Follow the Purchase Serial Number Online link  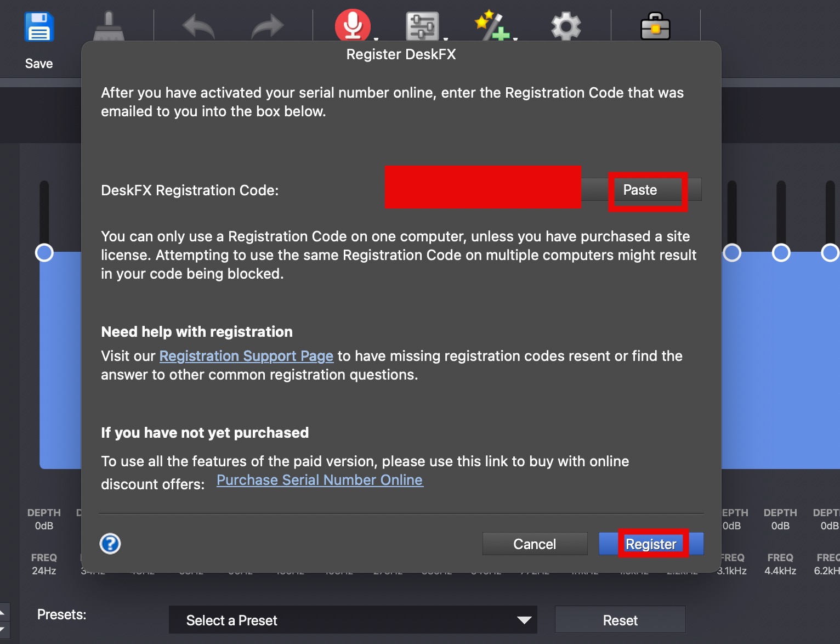[320, 480]
